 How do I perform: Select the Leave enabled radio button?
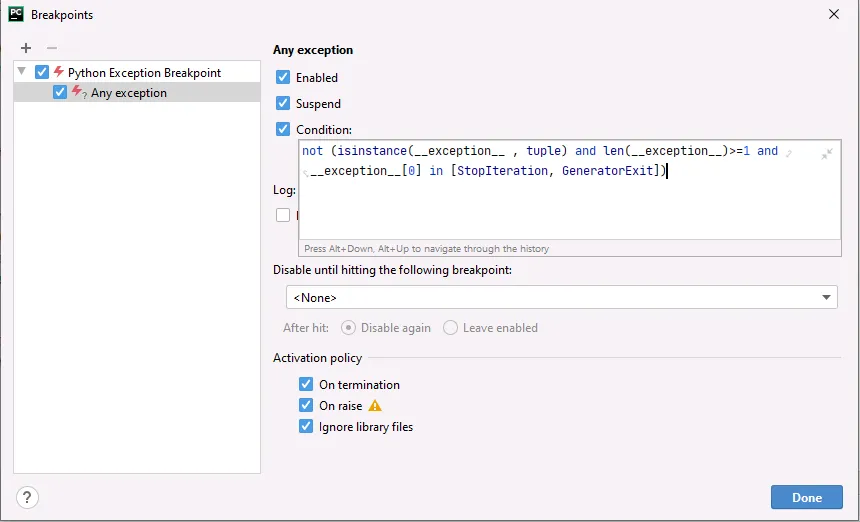(x=451, y=328)
